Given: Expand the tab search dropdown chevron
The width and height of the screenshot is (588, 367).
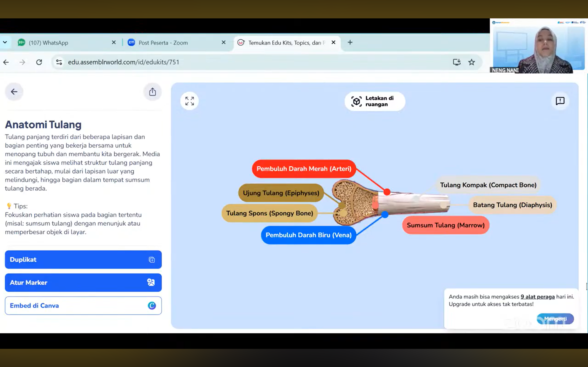Looking at the screenshot, I should (5, 42).
